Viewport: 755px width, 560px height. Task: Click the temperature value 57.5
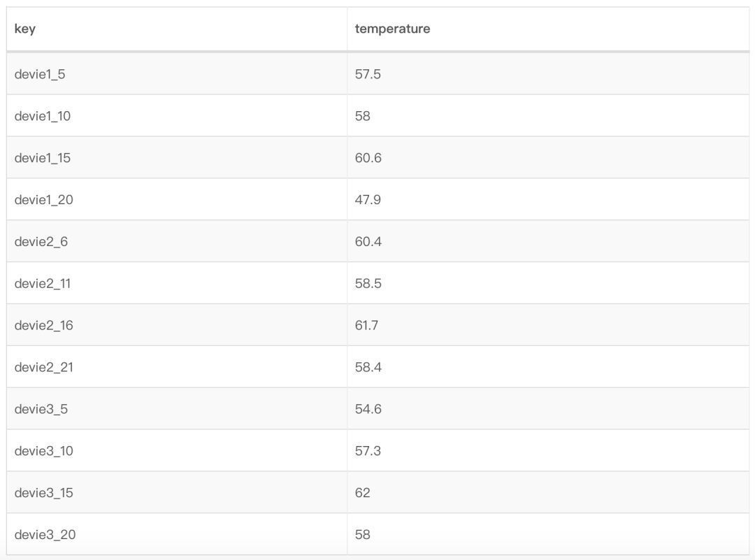click(368, 74)
